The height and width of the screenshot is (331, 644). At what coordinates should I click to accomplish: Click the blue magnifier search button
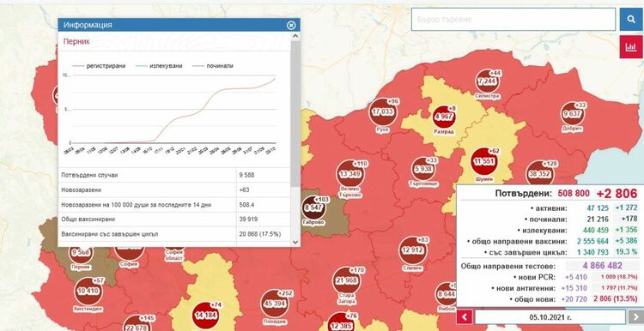(631, 19)
